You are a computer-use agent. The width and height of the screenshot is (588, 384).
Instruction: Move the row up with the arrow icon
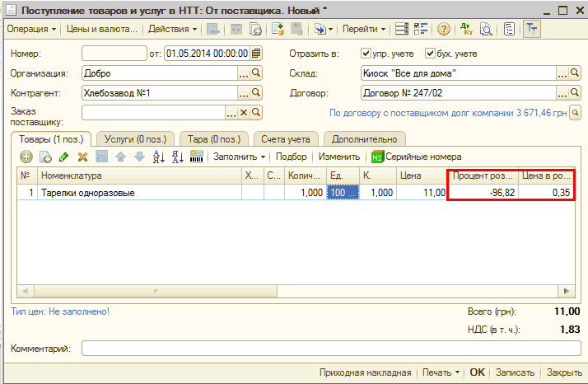tap(120, 157)
